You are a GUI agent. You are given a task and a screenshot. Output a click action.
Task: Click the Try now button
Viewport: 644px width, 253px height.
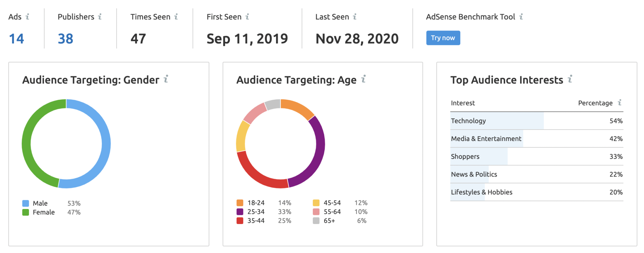[443, 38]
